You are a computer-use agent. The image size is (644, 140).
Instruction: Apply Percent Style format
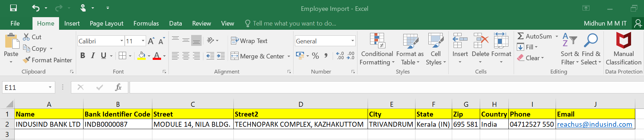[316, 56]
